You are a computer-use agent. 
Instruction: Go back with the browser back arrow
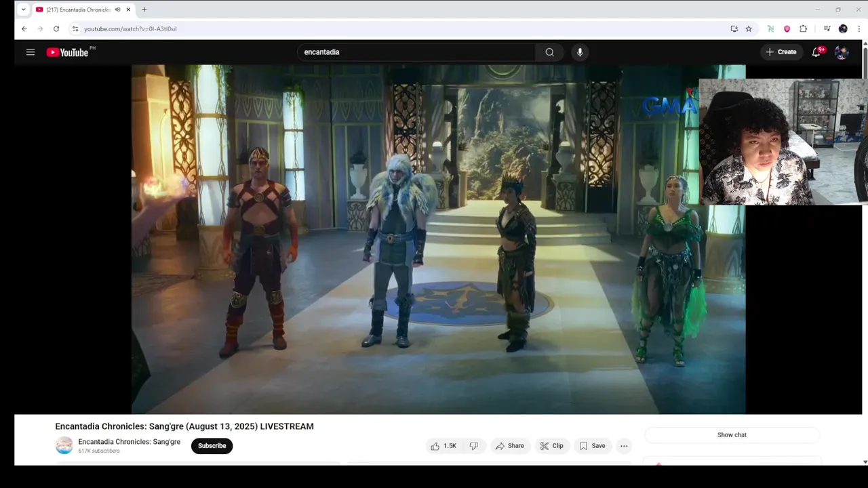click(24, 29)
